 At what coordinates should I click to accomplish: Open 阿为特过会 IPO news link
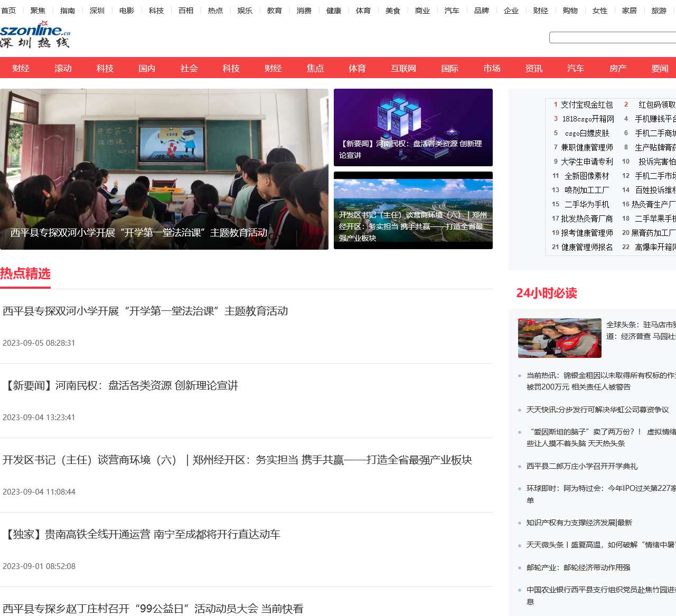tap(601, 494)
